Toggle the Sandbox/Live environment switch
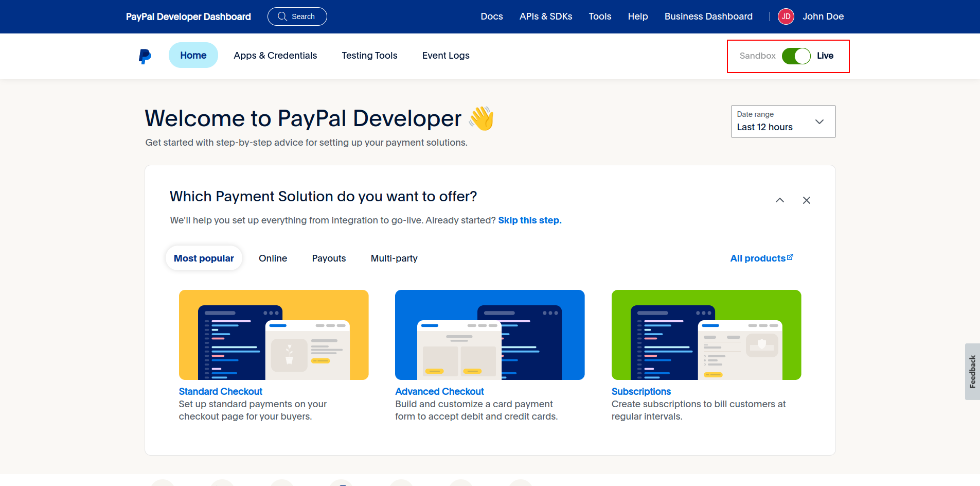 (796, 56)
